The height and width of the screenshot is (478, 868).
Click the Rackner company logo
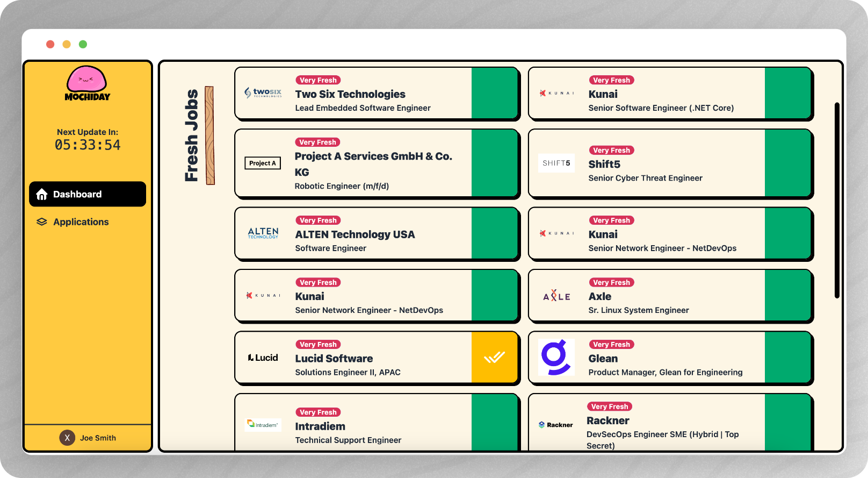(x=556, y=425)
